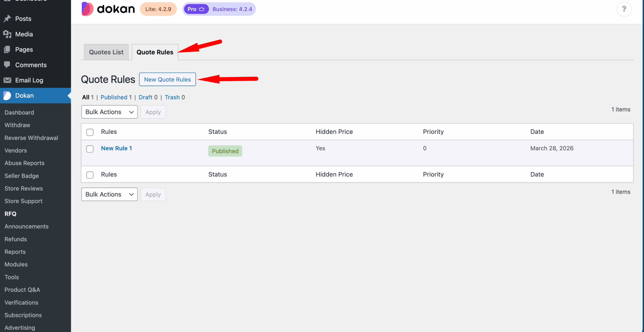
Task: Select the Quote Rules tab
Action: [155, 52]
